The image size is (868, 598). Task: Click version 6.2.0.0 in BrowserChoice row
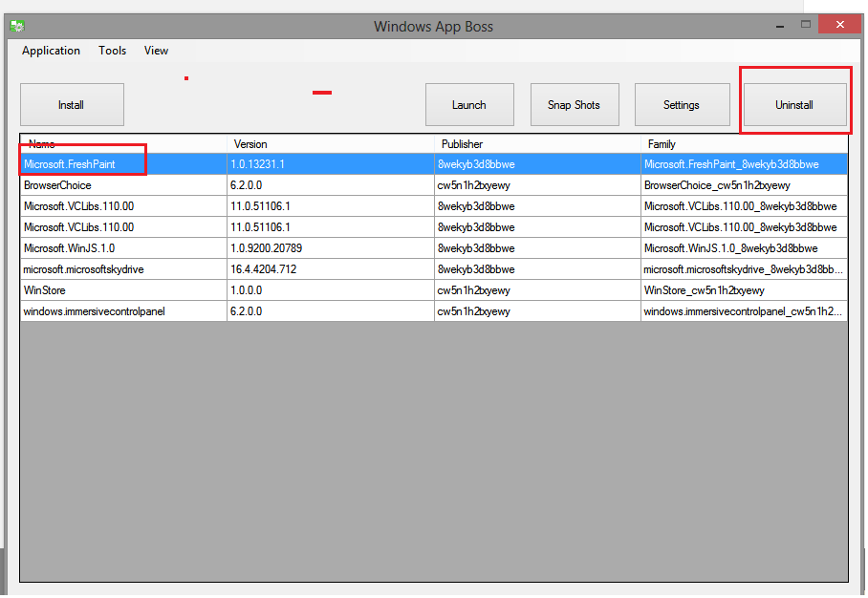pyautogui.click(x=331, y=185)
